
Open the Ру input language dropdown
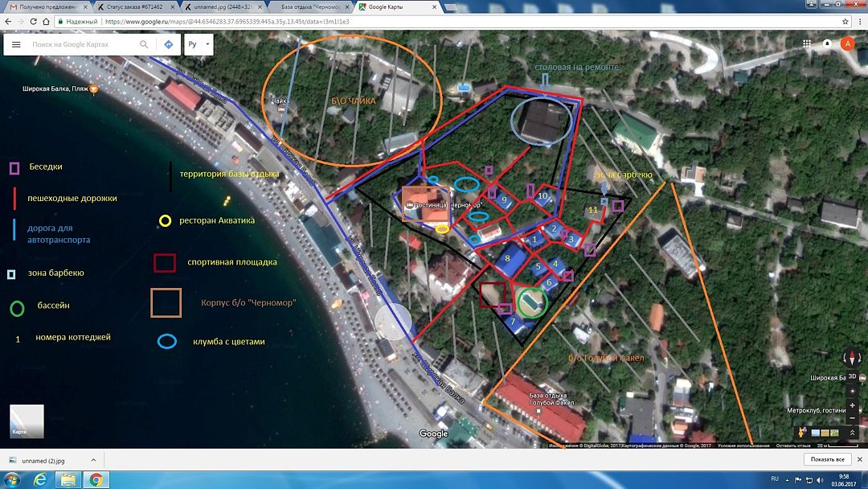(198, 44)
